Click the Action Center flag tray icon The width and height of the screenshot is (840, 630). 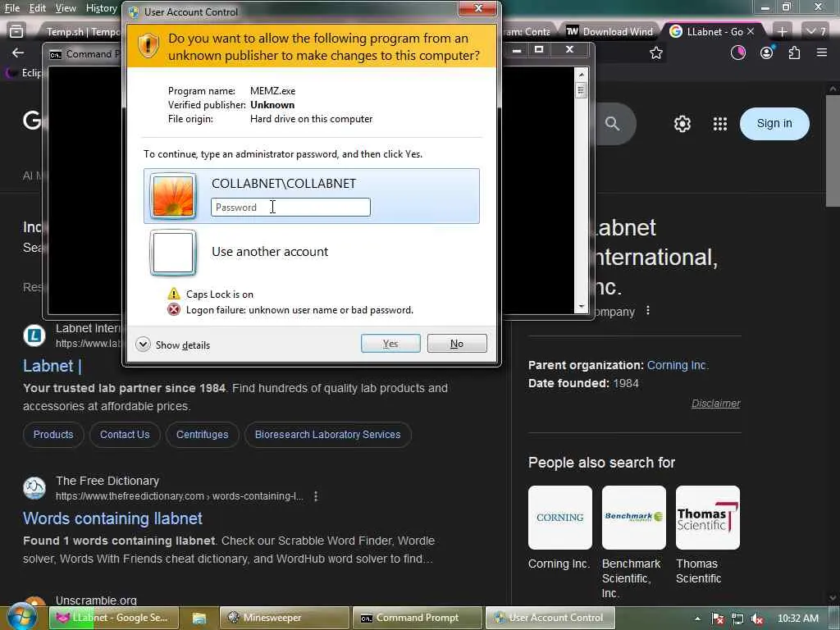tap(717, 619)
